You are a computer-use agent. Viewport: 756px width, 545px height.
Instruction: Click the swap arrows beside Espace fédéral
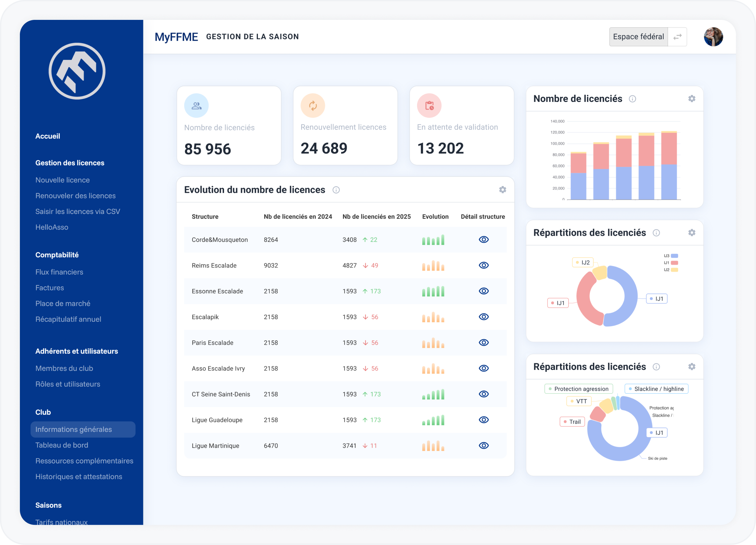[677, 37]
